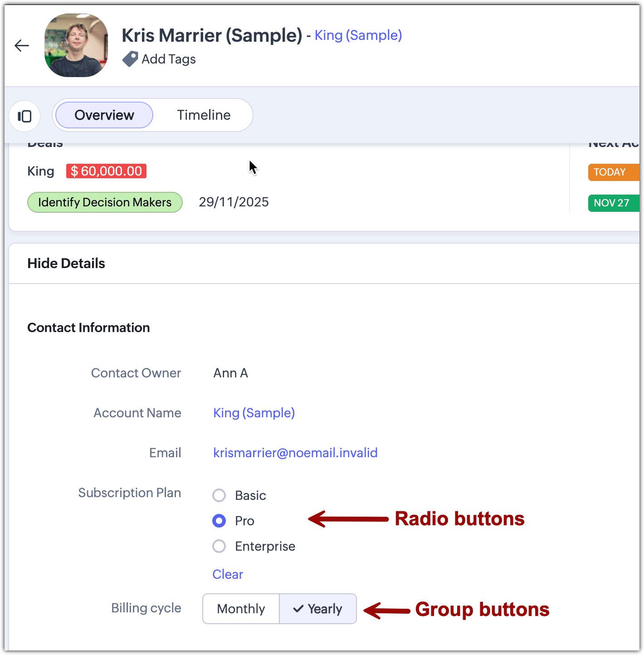The height and width of the screenshot is (655, 644).
Task: Toggle the sidebar panel icon
Action: point(24,116)
